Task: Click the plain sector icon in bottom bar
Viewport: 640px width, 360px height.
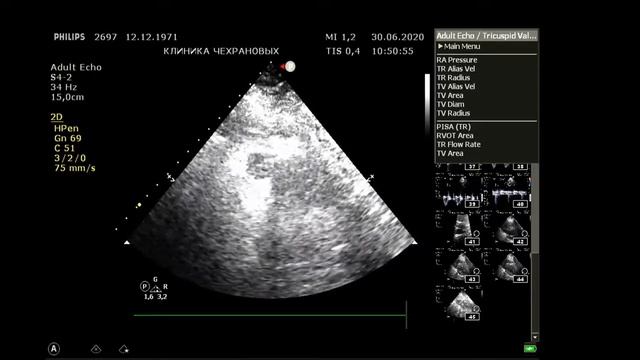Action: (96, 349)
